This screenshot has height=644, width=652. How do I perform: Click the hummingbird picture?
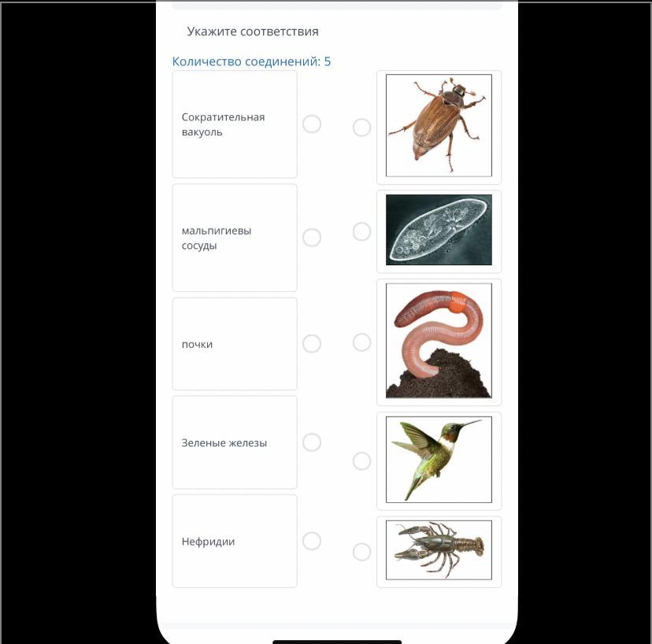click(439, 460)
